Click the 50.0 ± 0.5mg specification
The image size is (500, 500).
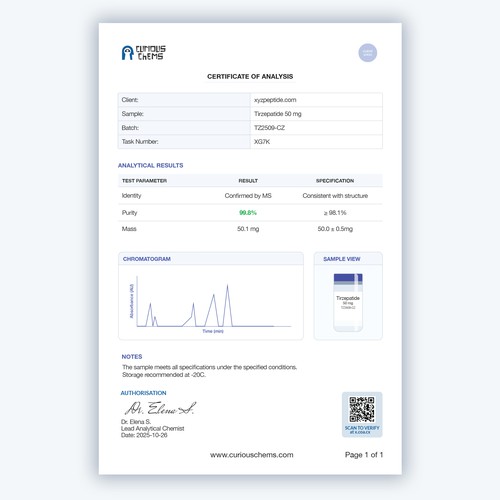[335, 229]
